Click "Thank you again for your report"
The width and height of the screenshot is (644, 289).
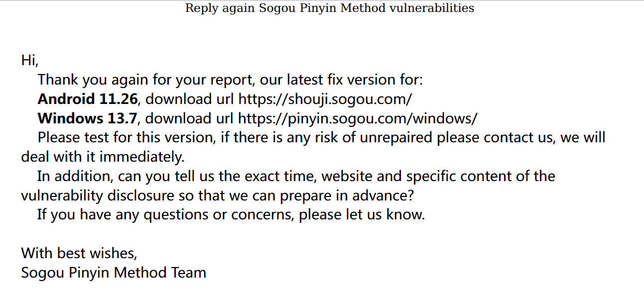point(146,80)
